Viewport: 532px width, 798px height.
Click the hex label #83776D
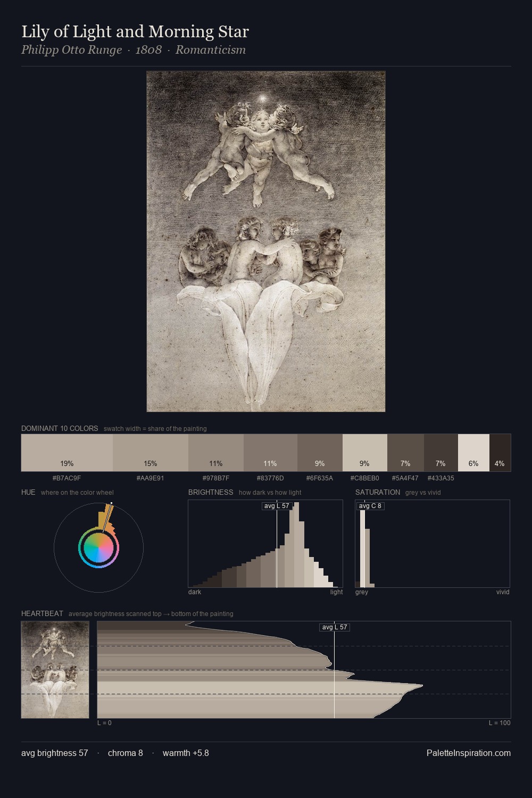click(270, 478)
